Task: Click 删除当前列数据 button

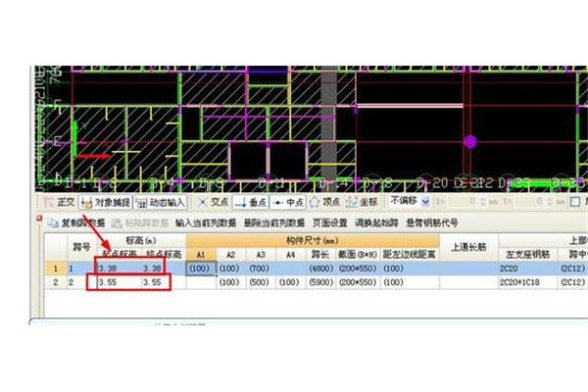Action: pyautogui.click(x=274, y=223)
